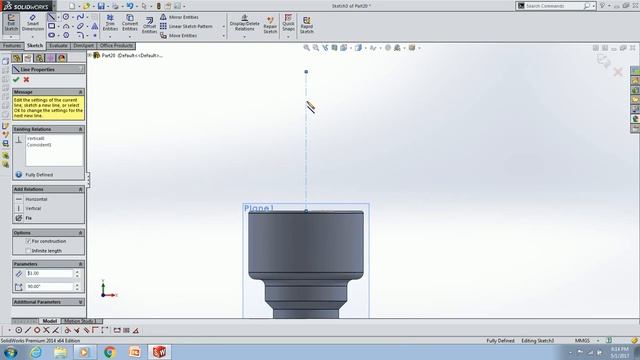Add Vertical relation
The width and height of the screenshot is (640, 360).
29,208
